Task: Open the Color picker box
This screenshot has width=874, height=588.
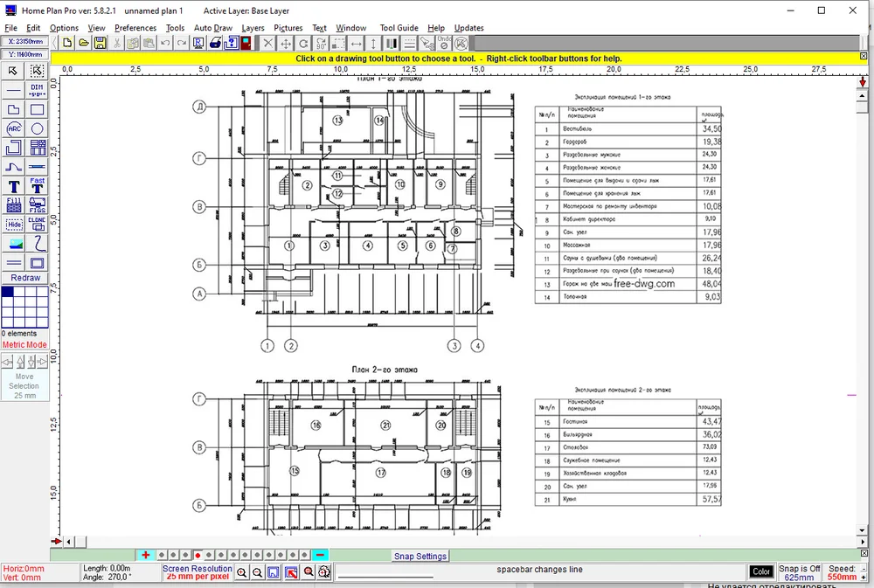Action: tap(761, 571)
